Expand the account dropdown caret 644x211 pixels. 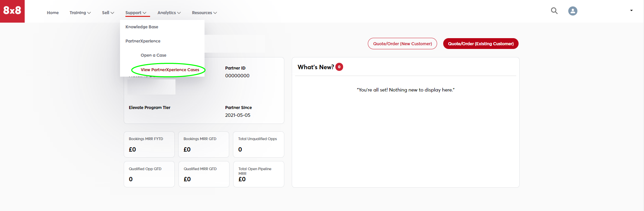(x=631, y=10)
